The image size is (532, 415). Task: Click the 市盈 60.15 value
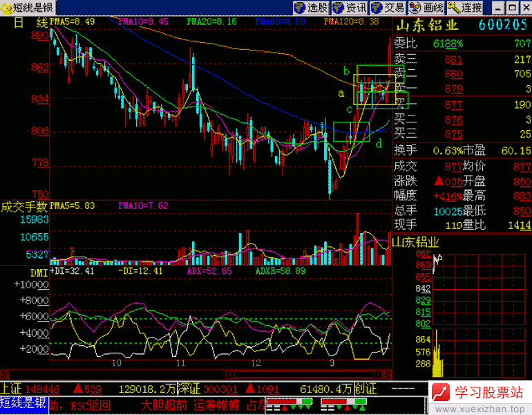[516, 151]
